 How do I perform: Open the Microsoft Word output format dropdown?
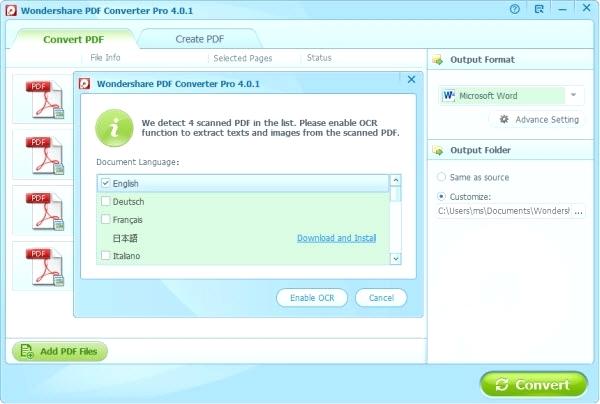click(573, 95)
